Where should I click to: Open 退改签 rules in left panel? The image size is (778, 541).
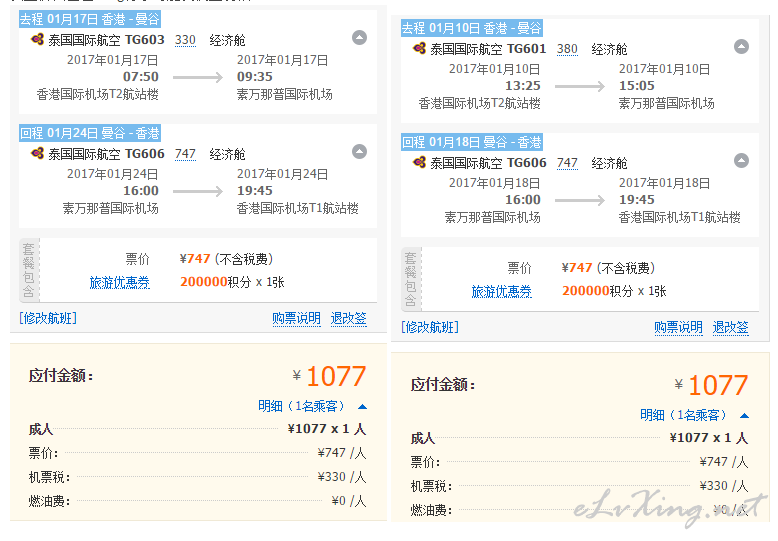click(349, 319)
